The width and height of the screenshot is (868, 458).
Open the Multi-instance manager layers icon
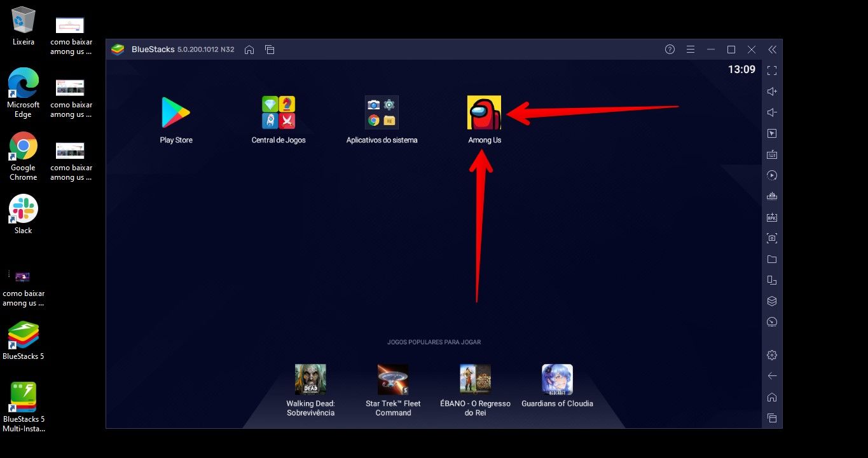[772, 301]
